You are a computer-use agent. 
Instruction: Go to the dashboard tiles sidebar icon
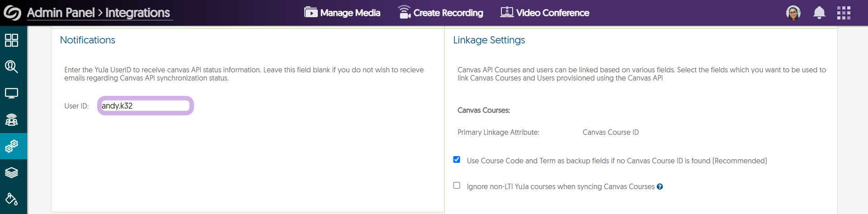click(x=12, y=40)
